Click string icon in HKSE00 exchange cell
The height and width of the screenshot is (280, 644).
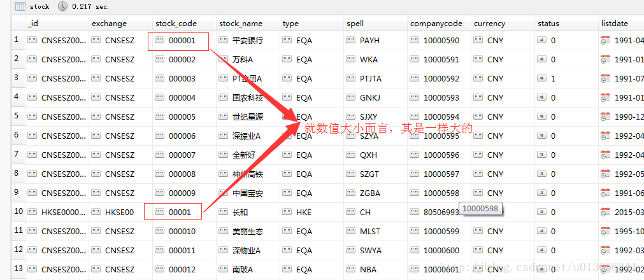coord(96,213)
